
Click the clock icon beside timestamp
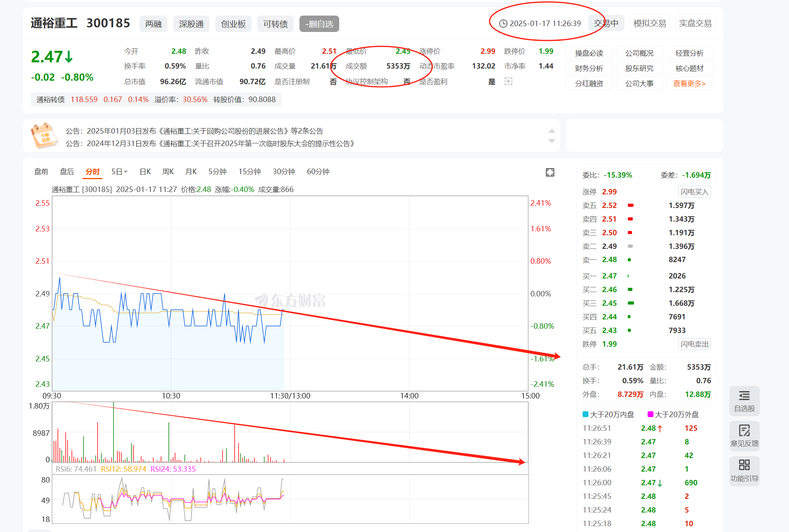coord(503,24)
